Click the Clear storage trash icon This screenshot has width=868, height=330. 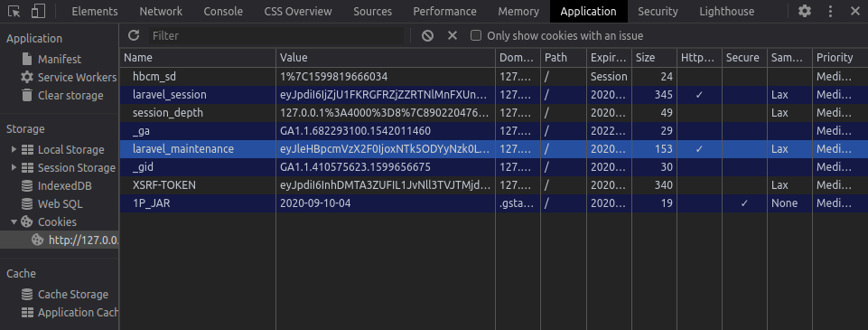(26, 95)
